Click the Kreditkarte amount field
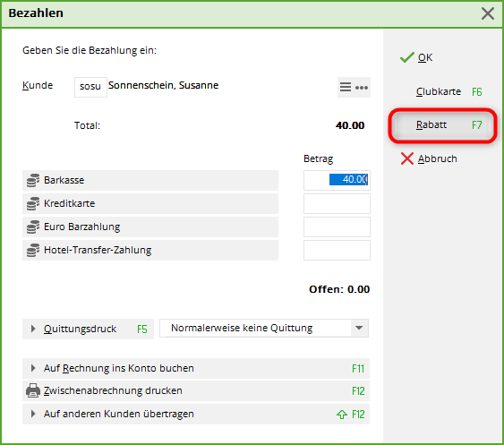The height and width of the screenshot is (445, 504). click(337, 203)
